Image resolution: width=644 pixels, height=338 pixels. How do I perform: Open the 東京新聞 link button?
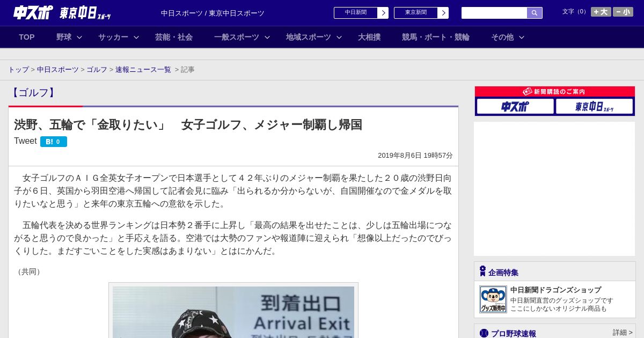click(416, 13)
